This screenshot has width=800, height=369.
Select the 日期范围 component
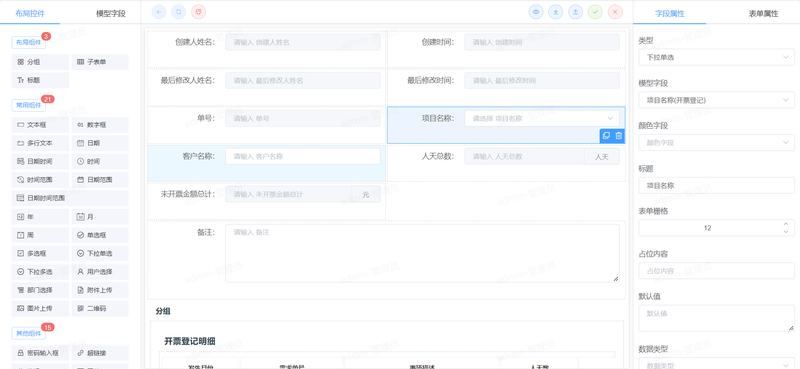tap(100, 180)
